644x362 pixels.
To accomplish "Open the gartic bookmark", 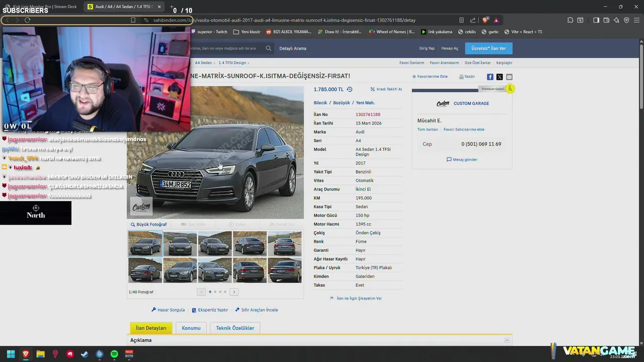I will pos(490,32).
